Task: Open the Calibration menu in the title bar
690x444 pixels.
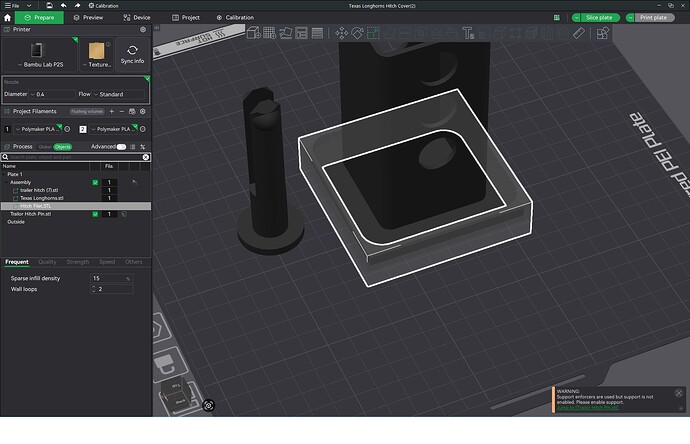Action: pyautogui.click(x=103, y=6)
